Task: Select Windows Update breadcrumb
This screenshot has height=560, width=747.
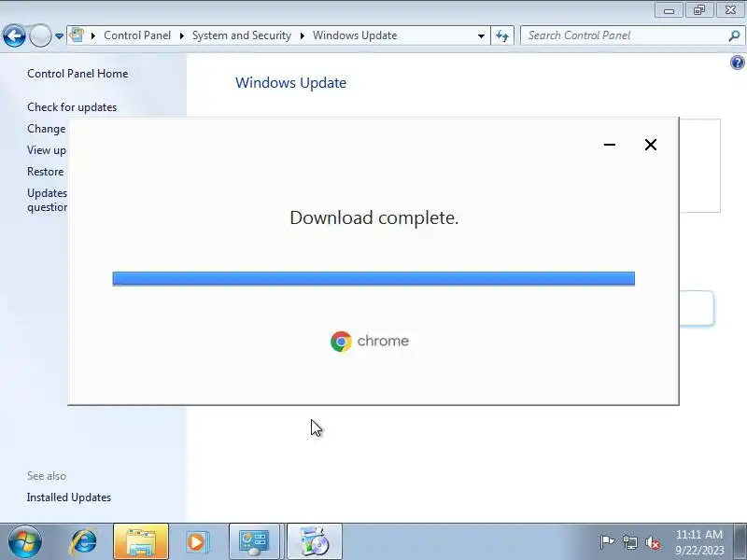Action: point(355,35)
